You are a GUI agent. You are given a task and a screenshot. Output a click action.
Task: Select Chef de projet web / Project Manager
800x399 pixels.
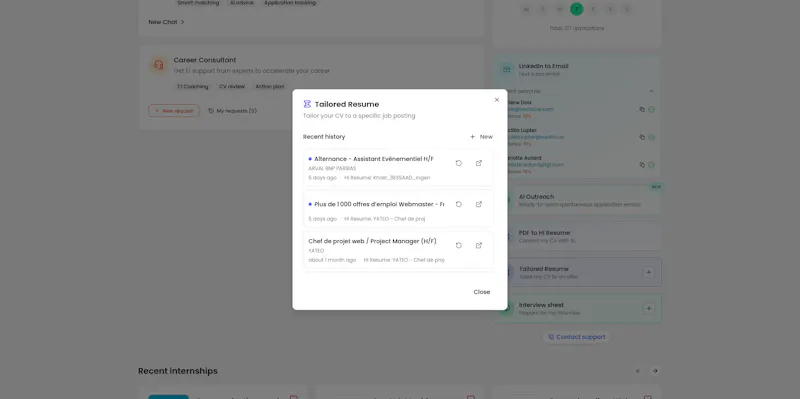tap(398, 250)
